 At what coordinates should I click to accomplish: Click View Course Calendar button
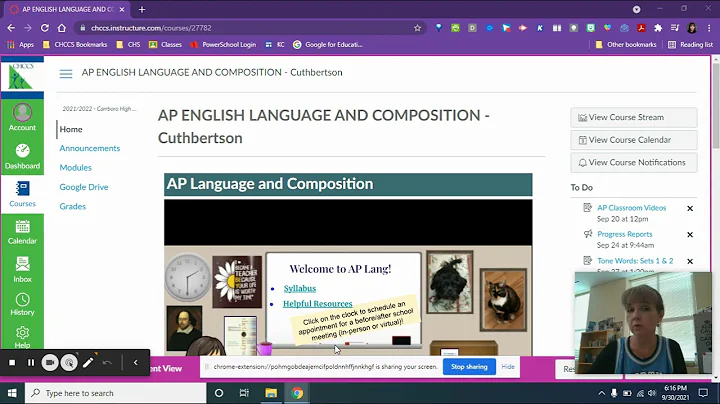tap(634, 140)
